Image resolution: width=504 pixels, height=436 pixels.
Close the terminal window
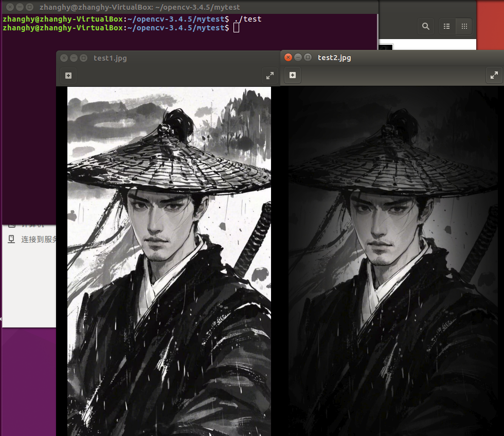10,7
